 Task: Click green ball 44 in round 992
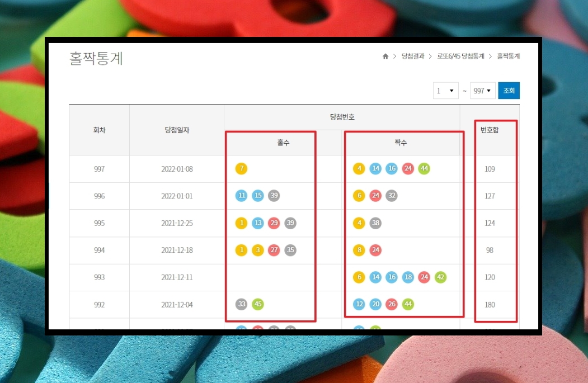click(x=408, y=304)
